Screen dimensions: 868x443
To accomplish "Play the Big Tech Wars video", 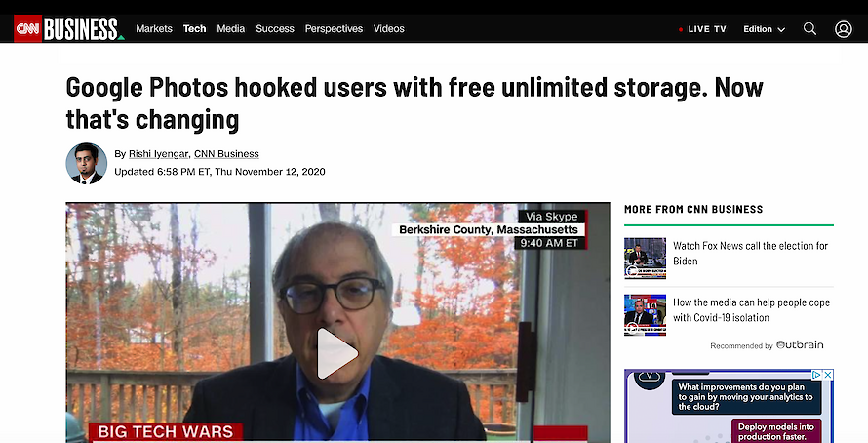I will tap(337, 353).
